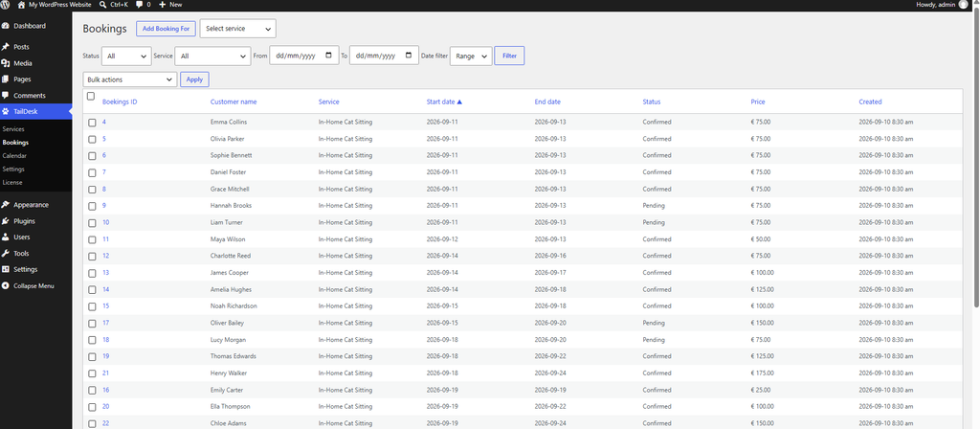The image size is (980, 429).
Task: Open the Tools wrench icon
Action: click(x=6, y=253)
